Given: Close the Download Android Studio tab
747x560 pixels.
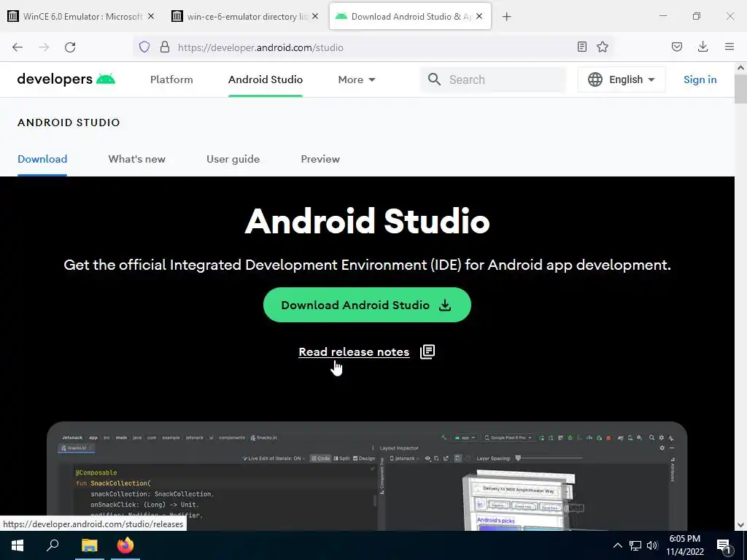Looking at the screenshot, I should click(479, 16).
